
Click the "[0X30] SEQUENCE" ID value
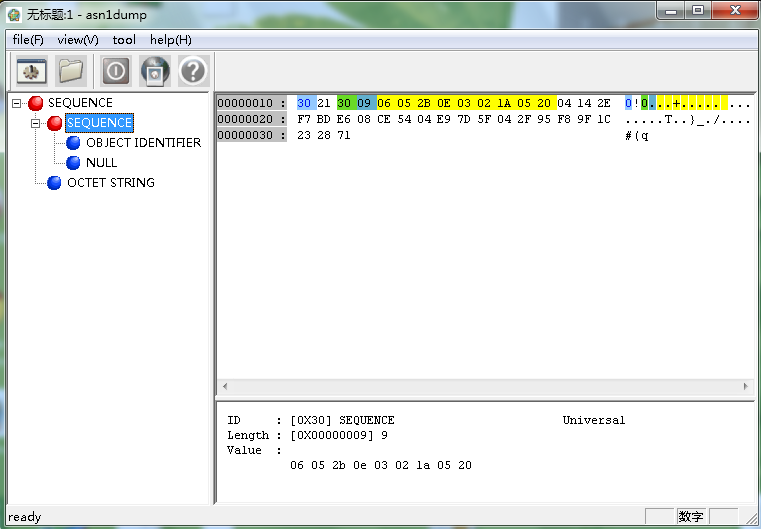click(342, 420)
